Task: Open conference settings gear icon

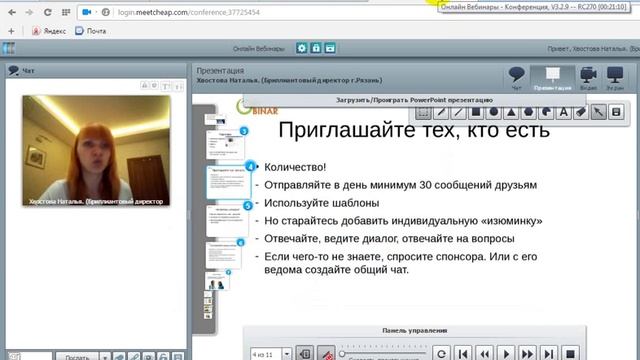Action: click(x=302, y=48)
